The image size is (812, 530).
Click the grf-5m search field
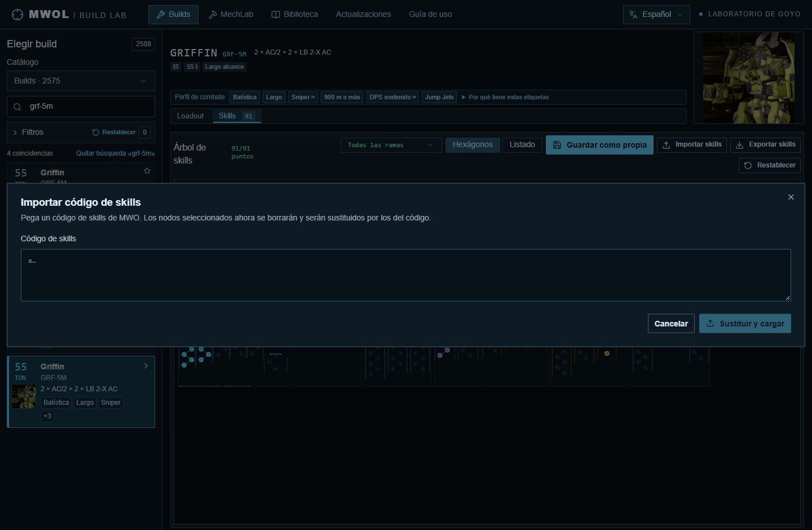click(x=81, y=107)
